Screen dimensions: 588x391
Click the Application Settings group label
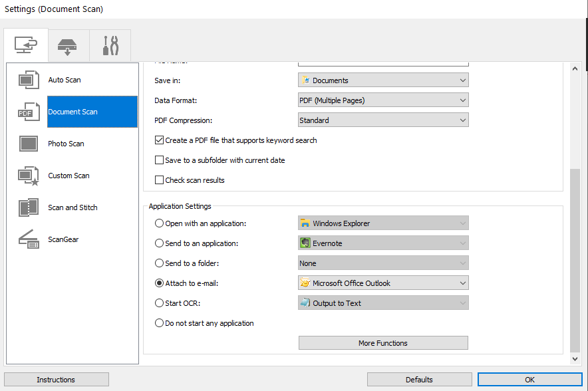180,206
